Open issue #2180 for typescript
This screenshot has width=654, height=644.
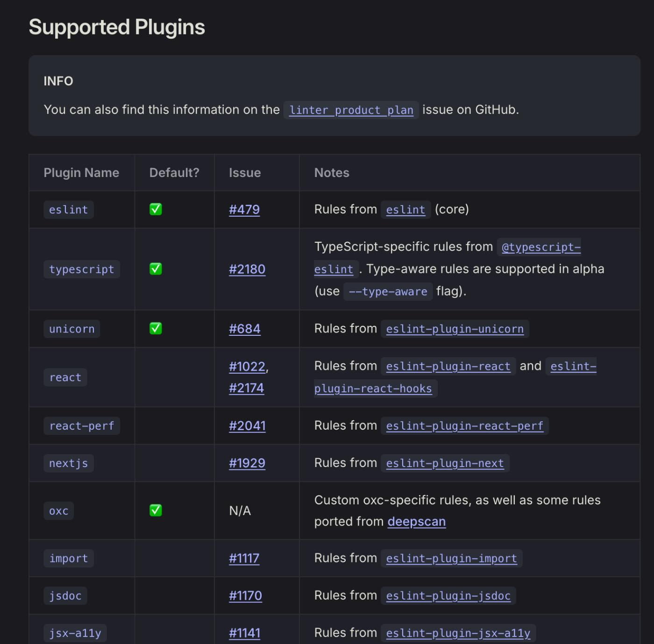tap(247, 269)
